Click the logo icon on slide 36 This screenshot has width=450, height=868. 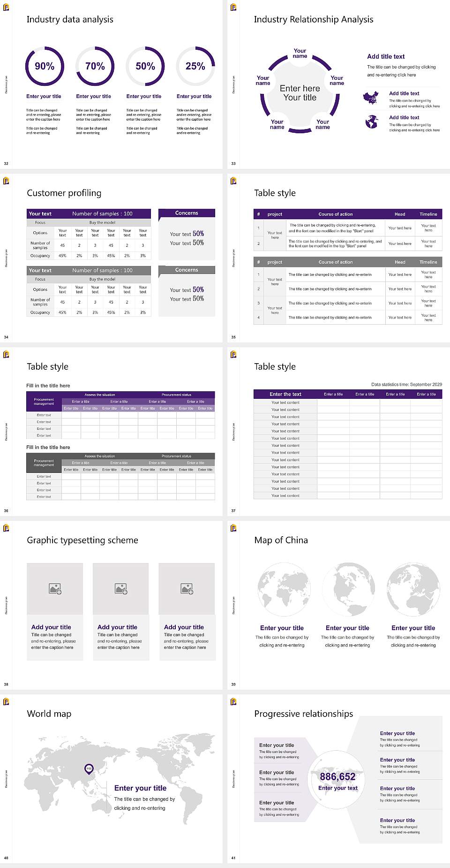click(x=6, y=354)
